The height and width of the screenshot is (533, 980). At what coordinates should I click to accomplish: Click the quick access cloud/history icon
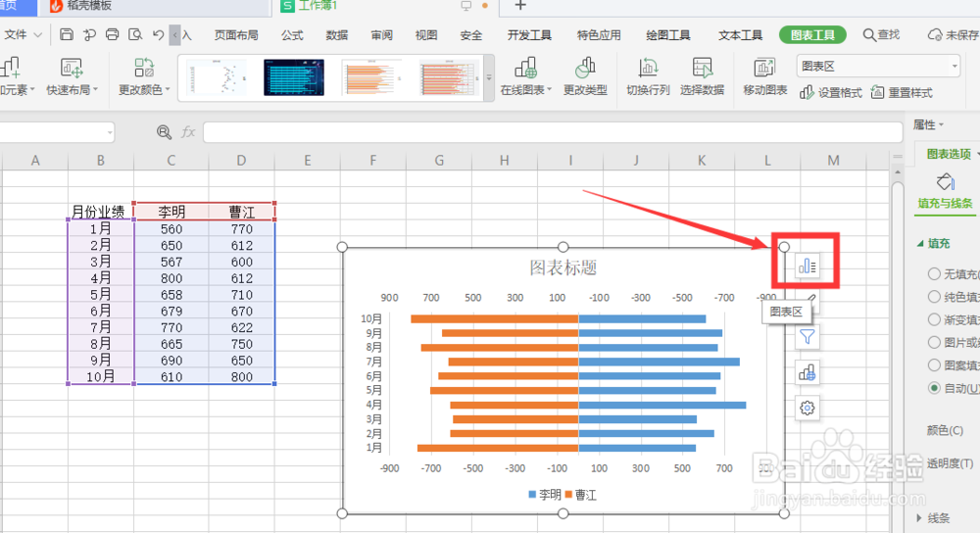click(89, 34)
